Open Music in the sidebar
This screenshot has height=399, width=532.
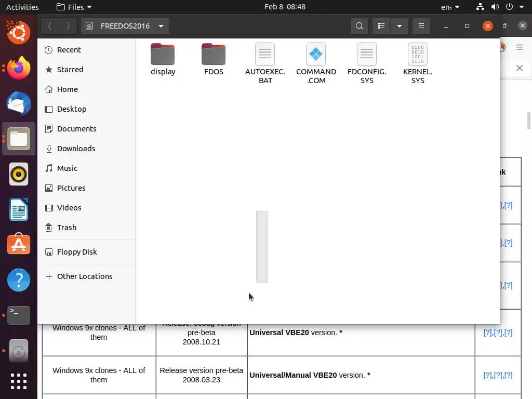point(87,168)
